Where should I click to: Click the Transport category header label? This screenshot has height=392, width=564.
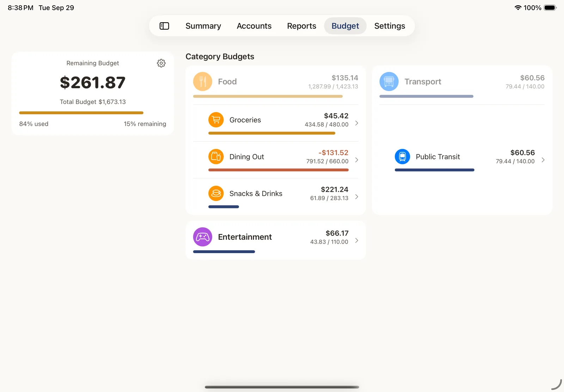click(x=423, y=81)
